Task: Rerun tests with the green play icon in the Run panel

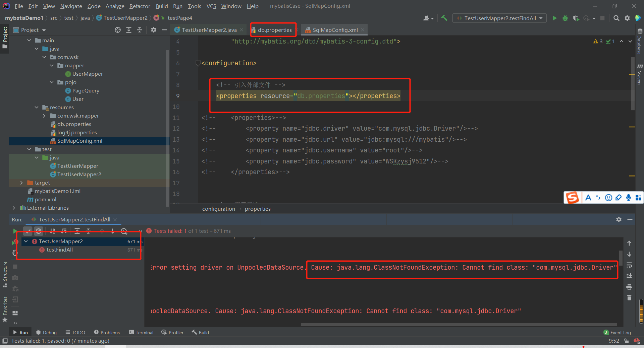Action: [x=15, y=231]
